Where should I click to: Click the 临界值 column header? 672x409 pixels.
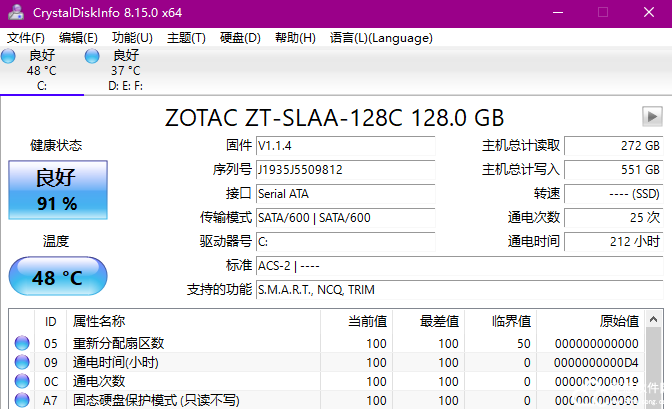tap(501, 321)
